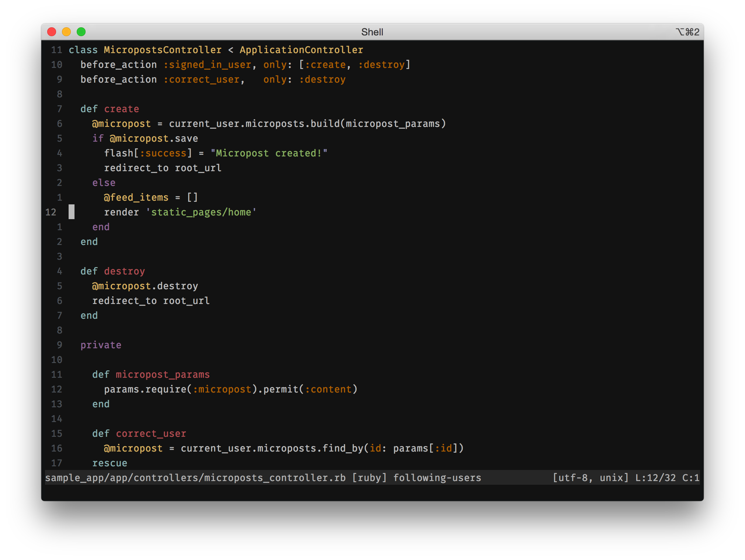The image size is (745, 560).
Task: Click the C:1 column indicator
Action: click(x=691, y=478)
